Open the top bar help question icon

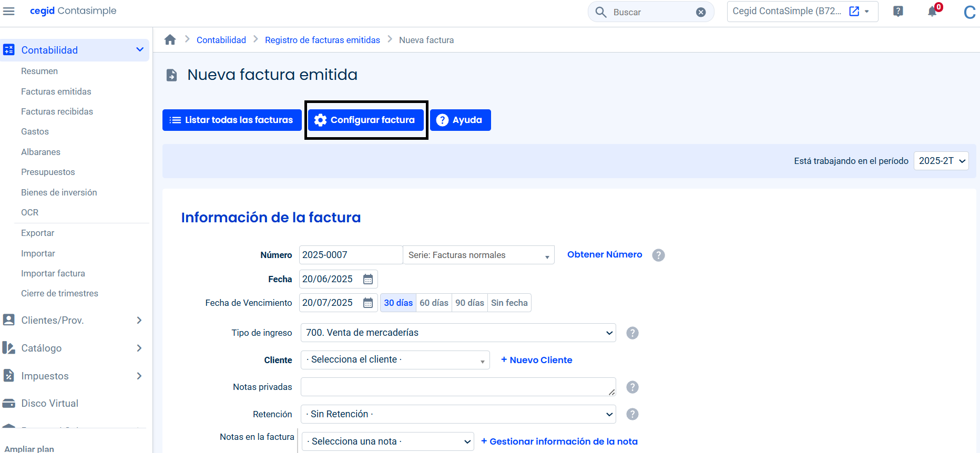[898, 11]
